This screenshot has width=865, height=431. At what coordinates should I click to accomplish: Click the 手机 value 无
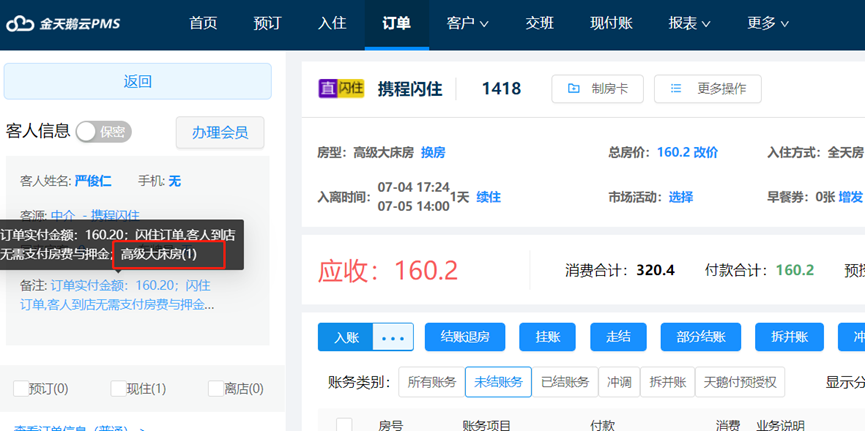click(175, 181)
